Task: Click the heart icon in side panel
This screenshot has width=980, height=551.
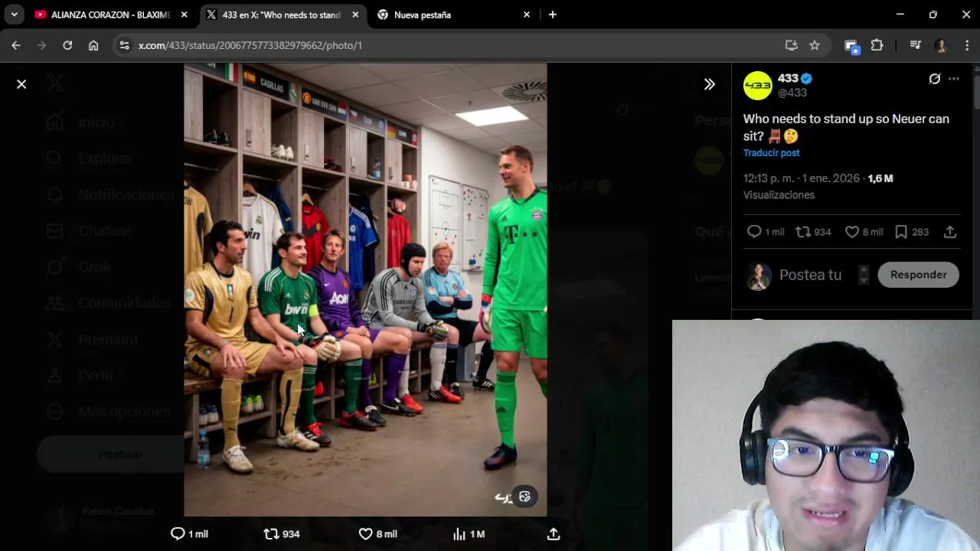Action: (x=852, y=232)
